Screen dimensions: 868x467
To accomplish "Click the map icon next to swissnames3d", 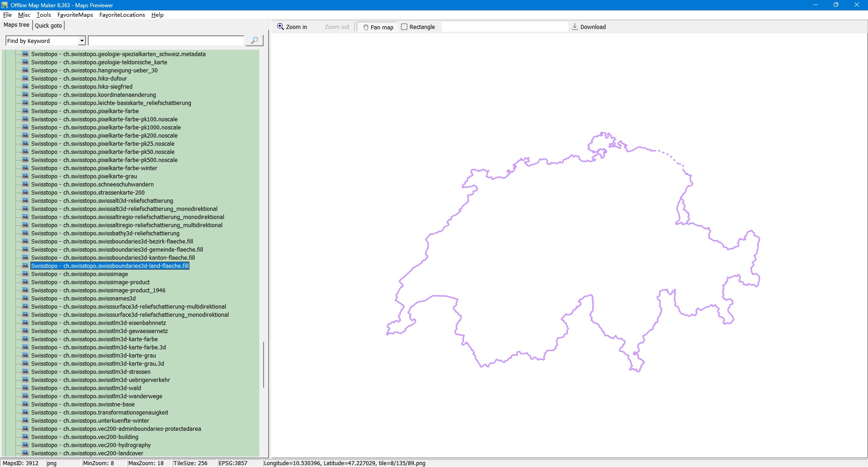I will coord(25,298).
